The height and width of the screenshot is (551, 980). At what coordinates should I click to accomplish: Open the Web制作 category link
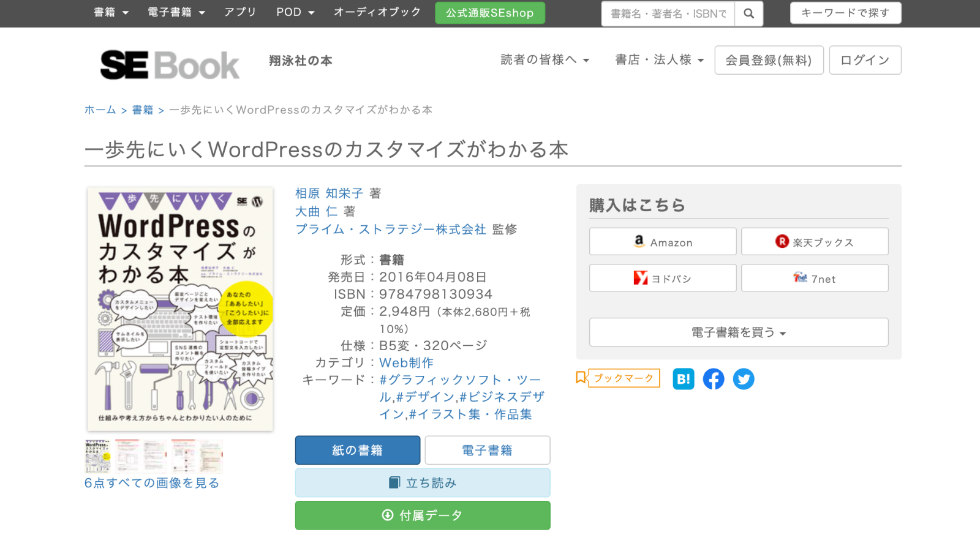[406, 363]
